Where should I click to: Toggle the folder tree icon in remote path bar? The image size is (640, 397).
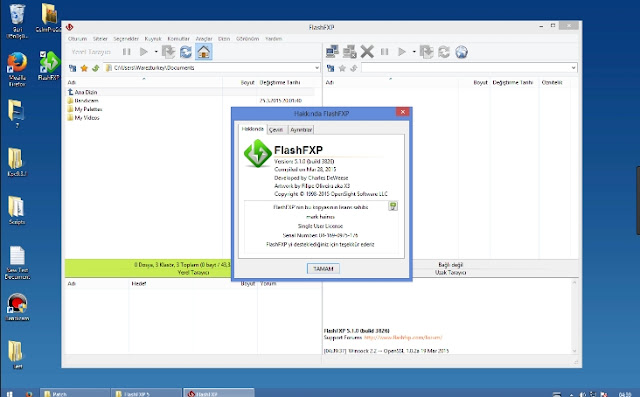pyautogui.click(x=331, y=68)
